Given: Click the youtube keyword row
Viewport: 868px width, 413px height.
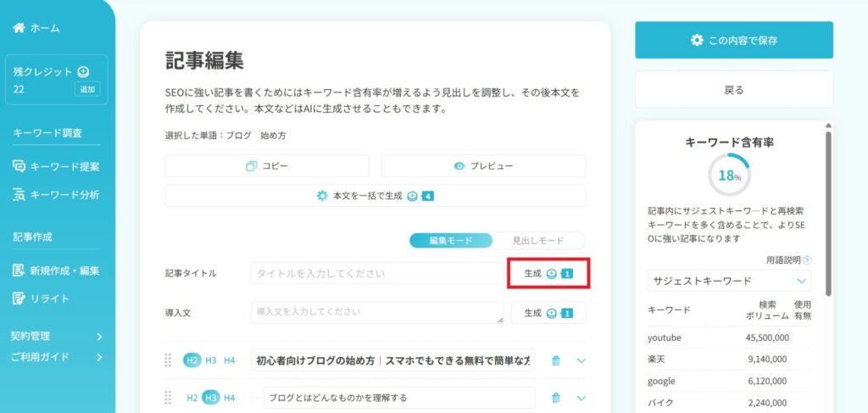Looking at the screenshot, I should click(x=729, y=338).
